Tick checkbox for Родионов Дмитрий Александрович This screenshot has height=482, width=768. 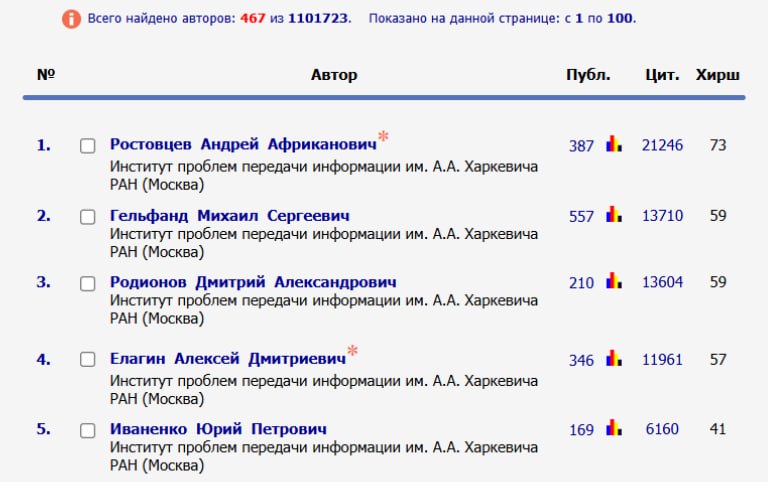(x=88, y=284)
